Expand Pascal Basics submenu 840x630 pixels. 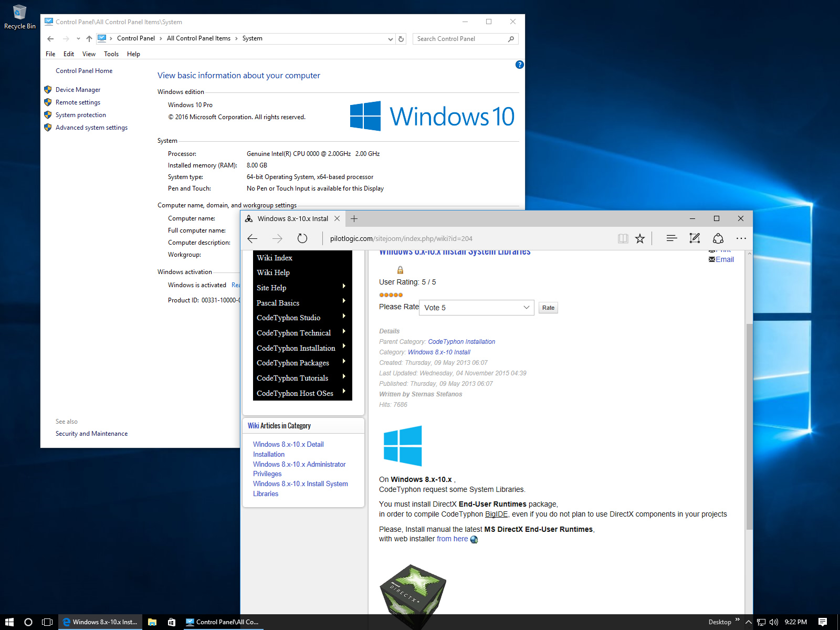(x=344, y=301)
